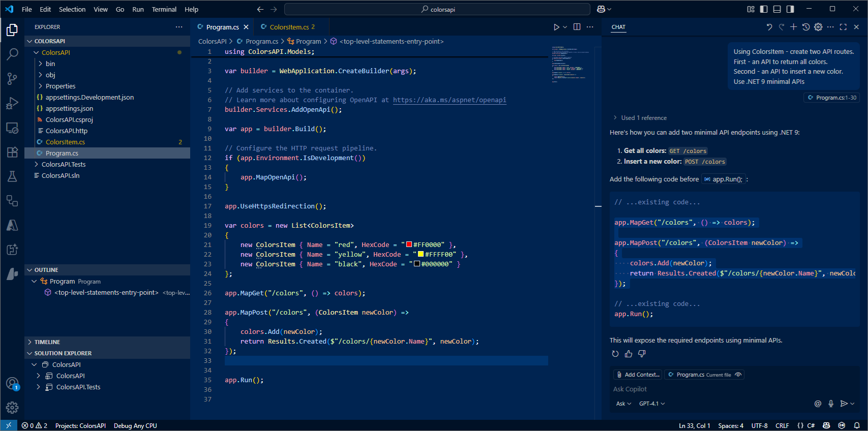Viewport: 868px width, 431px height.
Task: Toggle primary side bar visibility
Action: click(x=764, y=9)
